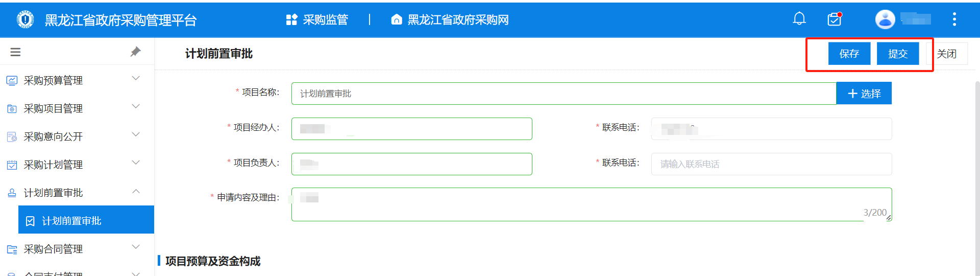
Task: Click the 计划前置审批 stamp icon
Action: point(12,193)
